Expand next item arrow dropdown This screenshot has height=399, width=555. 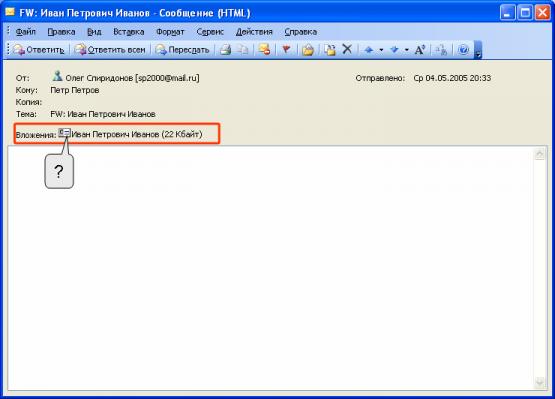point(406,50)
